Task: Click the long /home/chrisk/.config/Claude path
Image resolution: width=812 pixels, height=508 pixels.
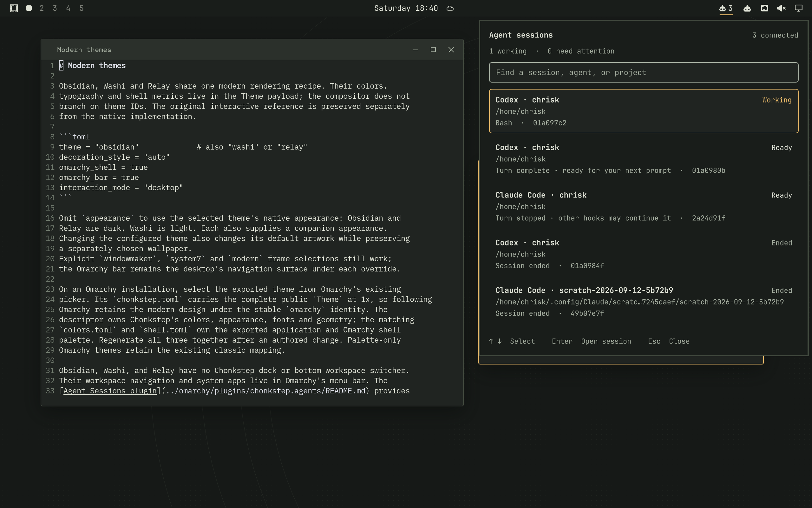Action: (639, 302)
